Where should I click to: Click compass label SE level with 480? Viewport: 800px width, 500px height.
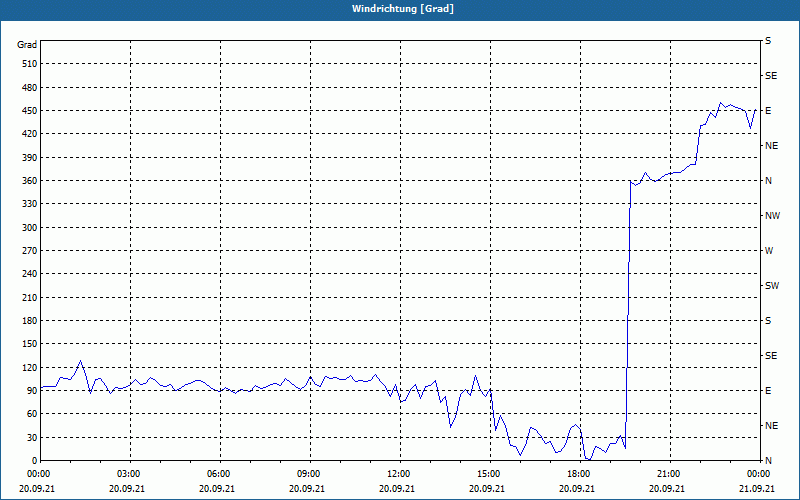click(x=771, y=76)
